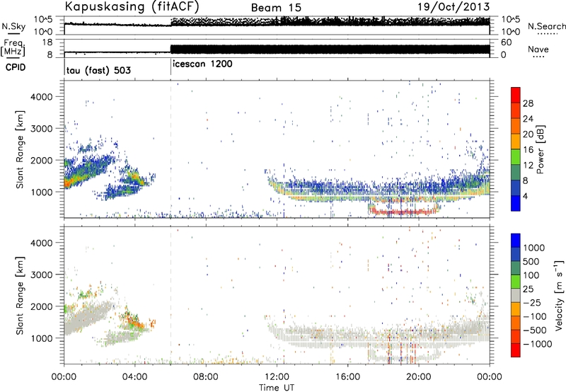
Task: Click the velocity panel 'Slant Range [km]' label
Action: (x=21, y=295)
